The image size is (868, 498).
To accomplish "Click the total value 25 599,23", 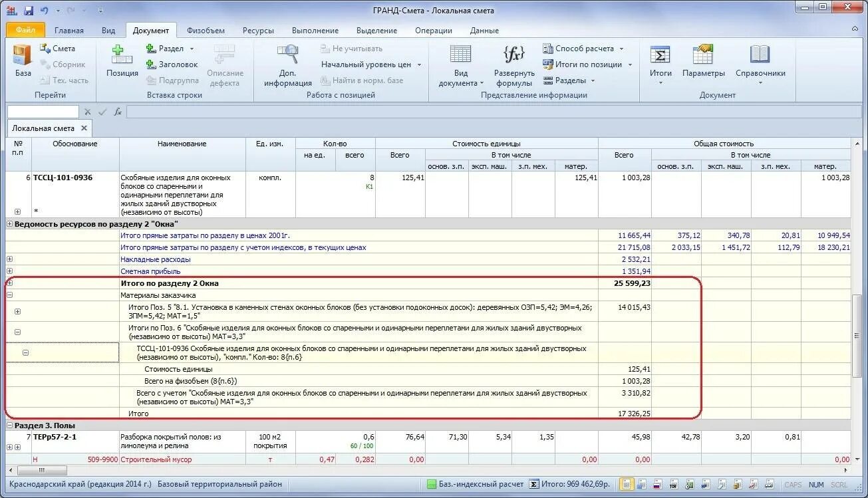I will 633,283.
